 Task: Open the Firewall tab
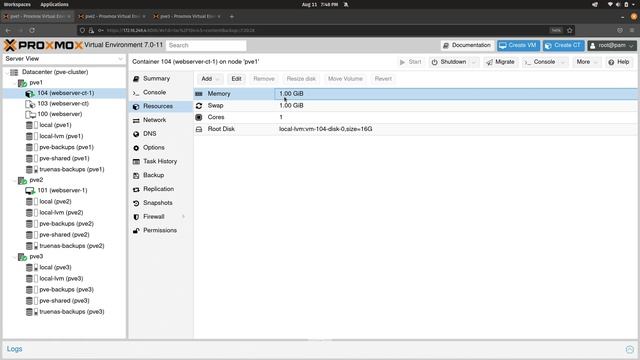pyautogui.click(x=153, y=217)
